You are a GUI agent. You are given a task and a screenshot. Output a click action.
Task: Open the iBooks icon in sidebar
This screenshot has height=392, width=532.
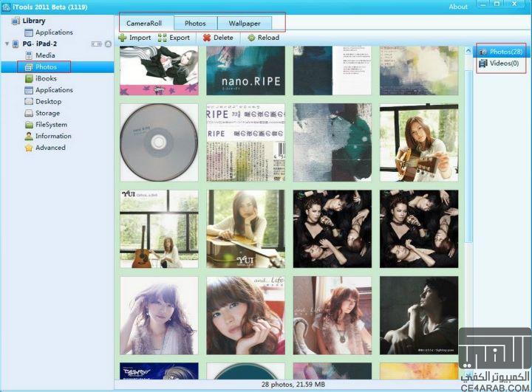(x=29, y=78)
